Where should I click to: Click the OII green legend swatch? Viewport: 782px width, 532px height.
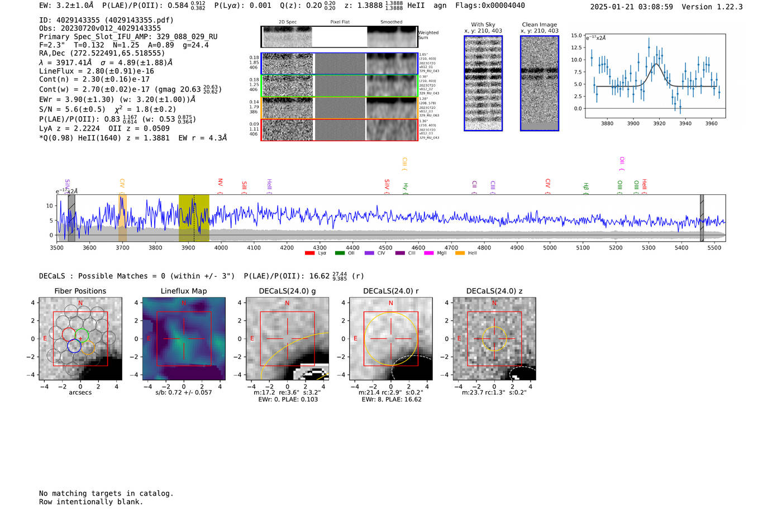click(340, 253)
